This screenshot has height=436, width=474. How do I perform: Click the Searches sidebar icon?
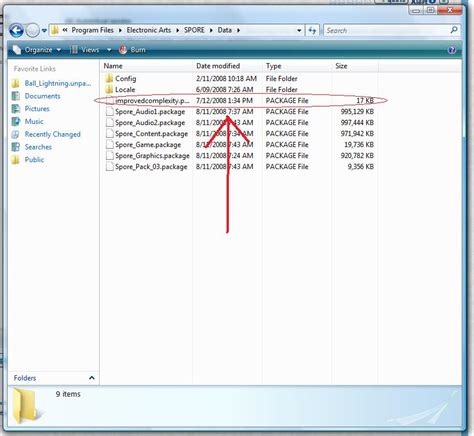point(16,147)
